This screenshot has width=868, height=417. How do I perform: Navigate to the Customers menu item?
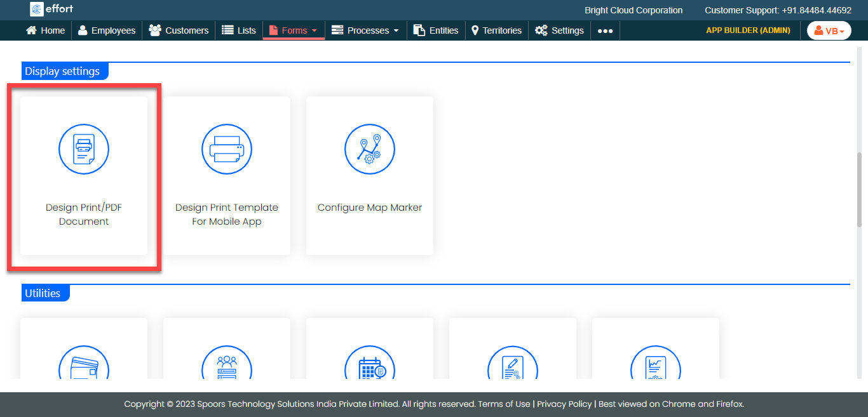tap(179, 30)
